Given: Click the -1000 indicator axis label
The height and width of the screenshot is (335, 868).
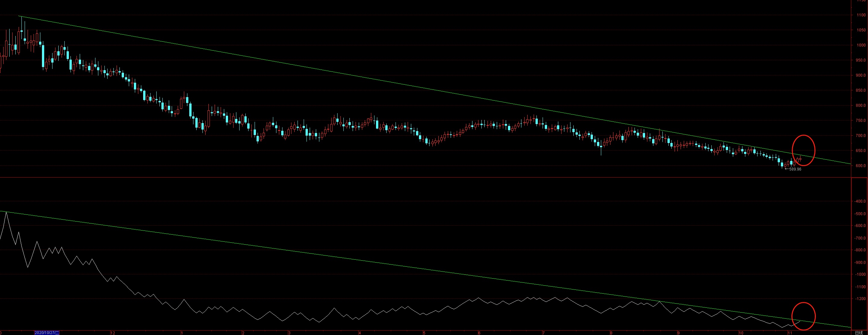Looking at the screenshot, I should (x=861, y=274).
